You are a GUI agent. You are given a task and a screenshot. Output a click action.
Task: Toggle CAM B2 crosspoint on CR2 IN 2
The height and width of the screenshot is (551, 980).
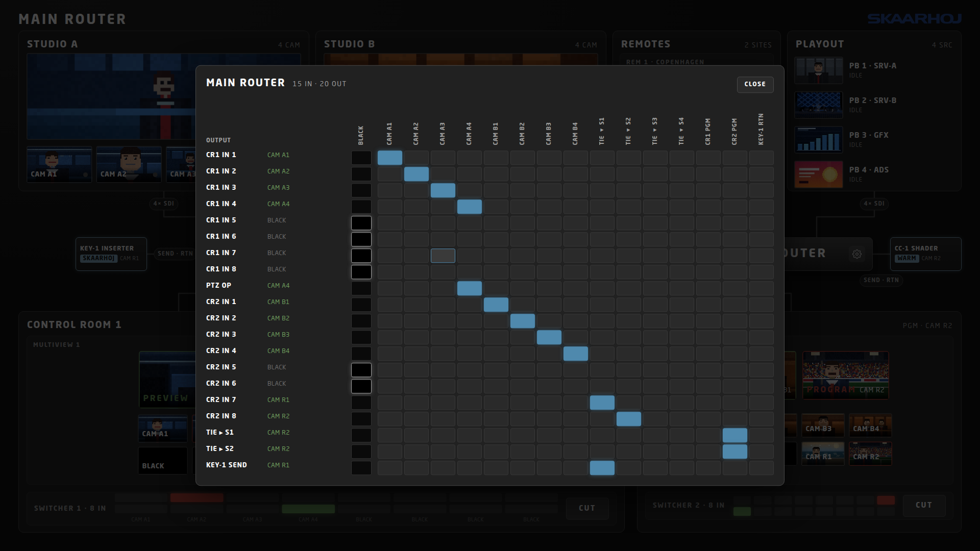tap(523, 321)
